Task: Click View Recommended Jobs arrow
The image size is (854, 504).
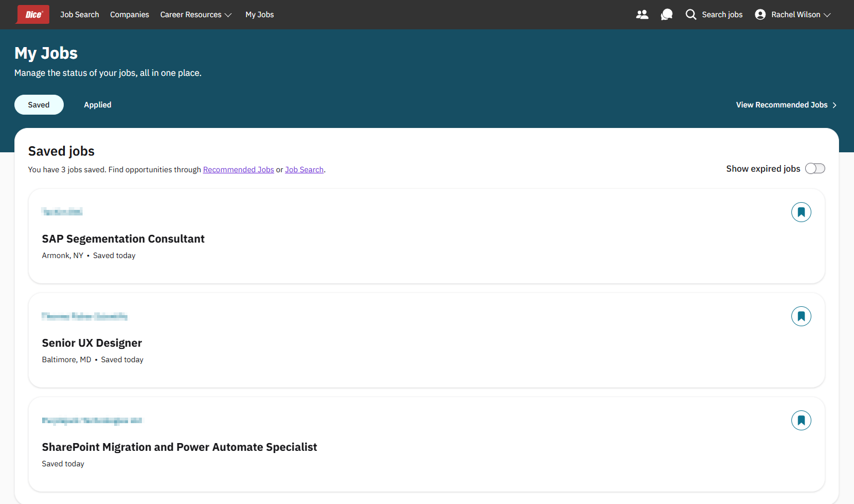Action: click(834, 105)
